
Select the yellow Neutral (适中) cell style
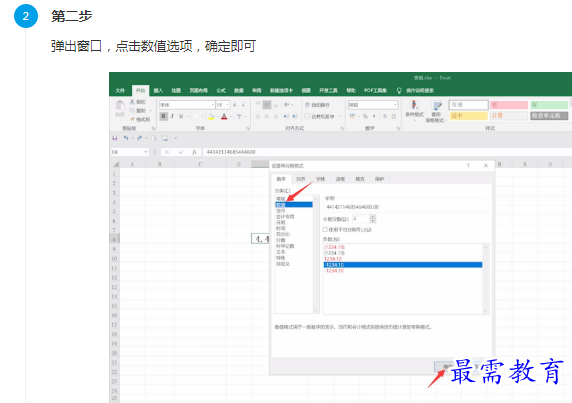[x=468, y=116]
